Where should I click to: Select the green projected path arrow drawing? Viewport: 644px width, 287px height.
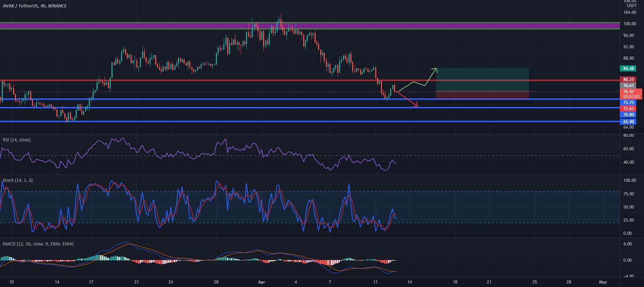coord(417,80)
